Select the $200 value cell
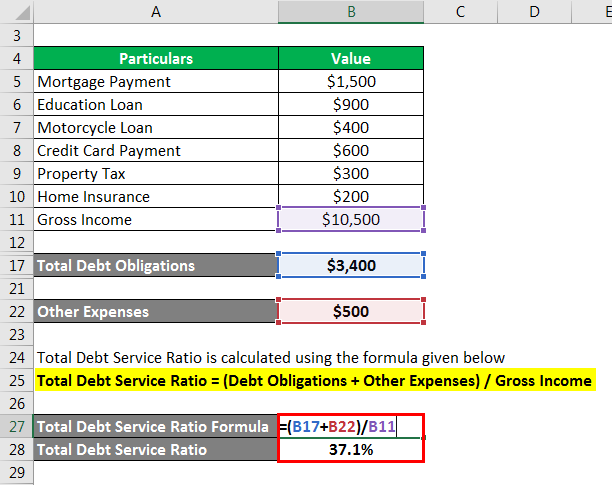Image resolution: width=612 pixels, height=485 pixels. click(351, 197)
